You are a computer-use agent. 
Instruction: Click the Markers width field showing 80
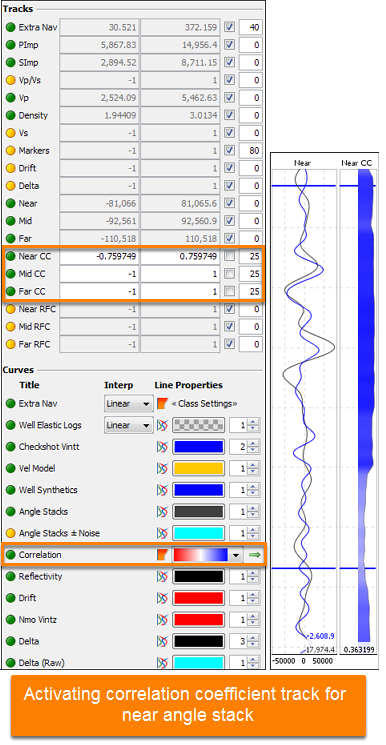point(250,151)
